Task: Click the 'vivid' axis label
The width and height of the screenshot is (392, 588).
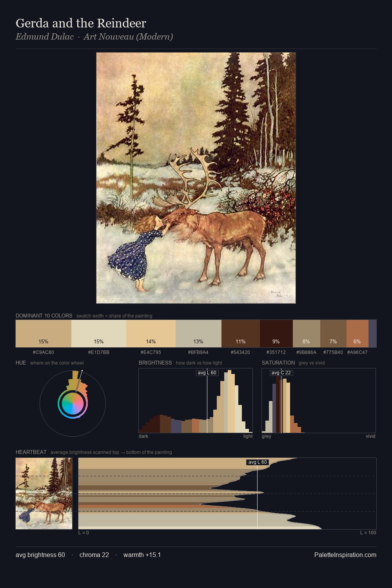Action: point(370,436)
